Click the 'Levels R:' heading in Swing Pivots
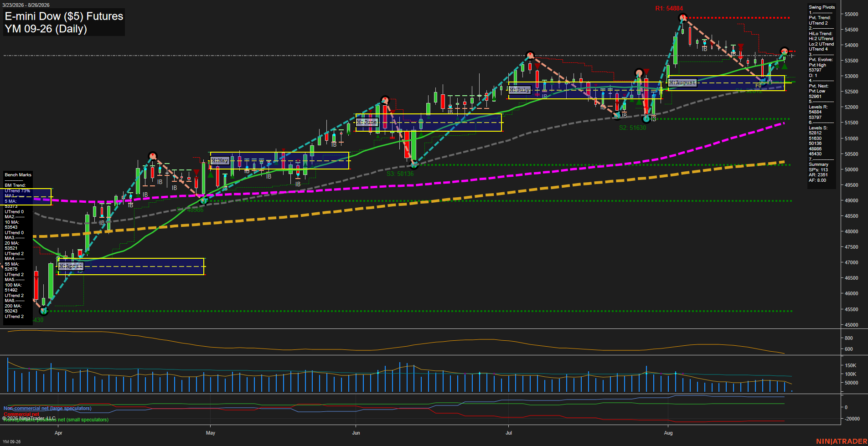868x446 pixels. click(x=818, y=107)
